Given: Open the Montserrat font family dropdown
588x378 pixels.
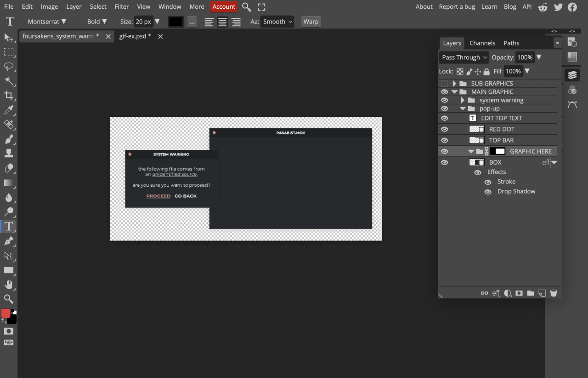Looking at the screenshot, I should pos(47,22).
